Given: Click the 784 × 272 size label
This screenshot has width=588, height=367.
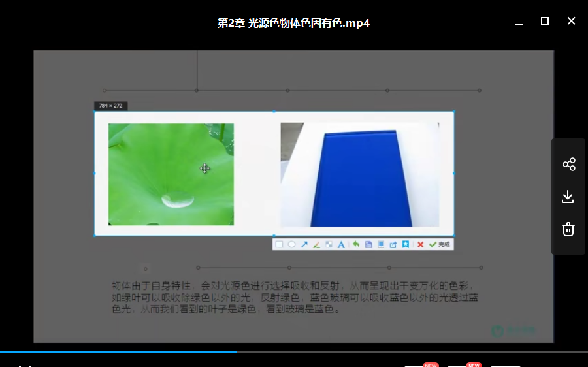Looking at the screenshot, I should click(x=110, y=106).
